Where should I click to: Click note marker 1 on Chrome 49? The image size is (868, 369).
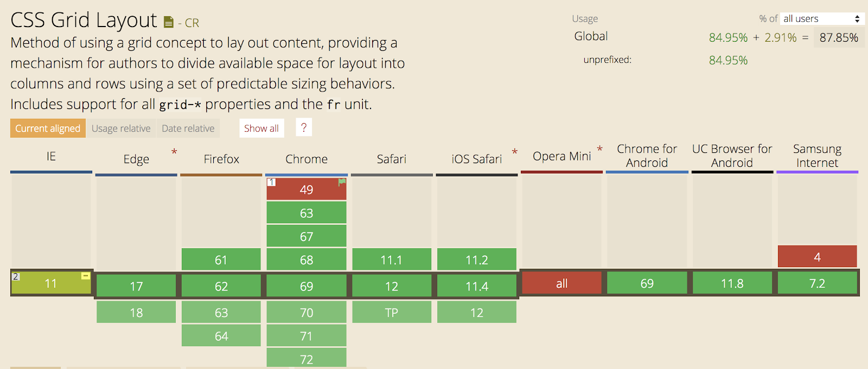[x=271, y=182]
